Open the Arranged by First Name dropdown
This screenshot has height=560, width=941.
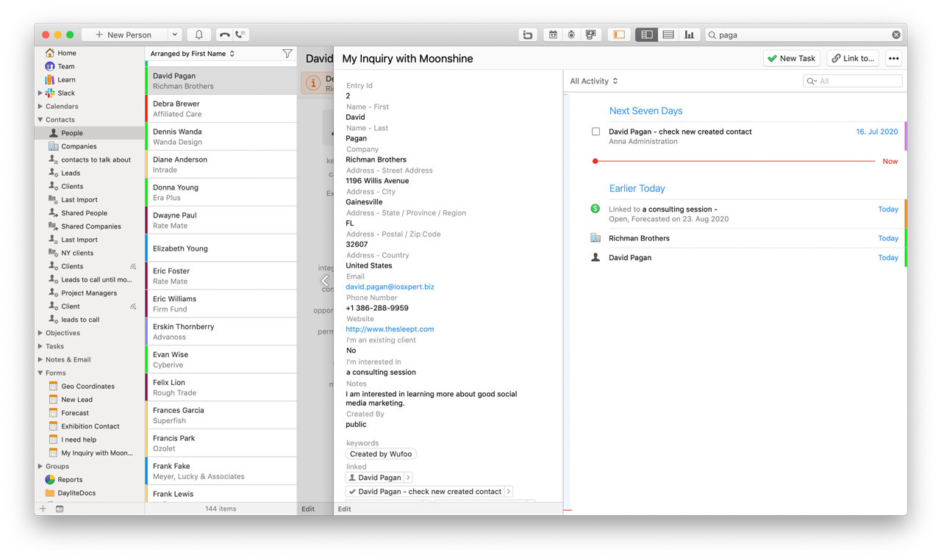click(x=193, y=54)
